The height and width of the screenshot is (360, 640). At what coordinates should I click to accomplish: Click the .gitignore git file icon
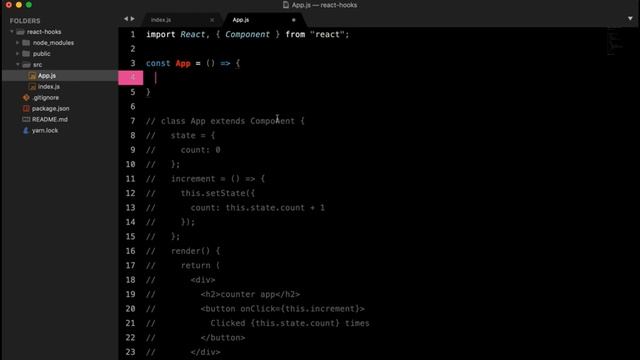click(x=26, y=98)
